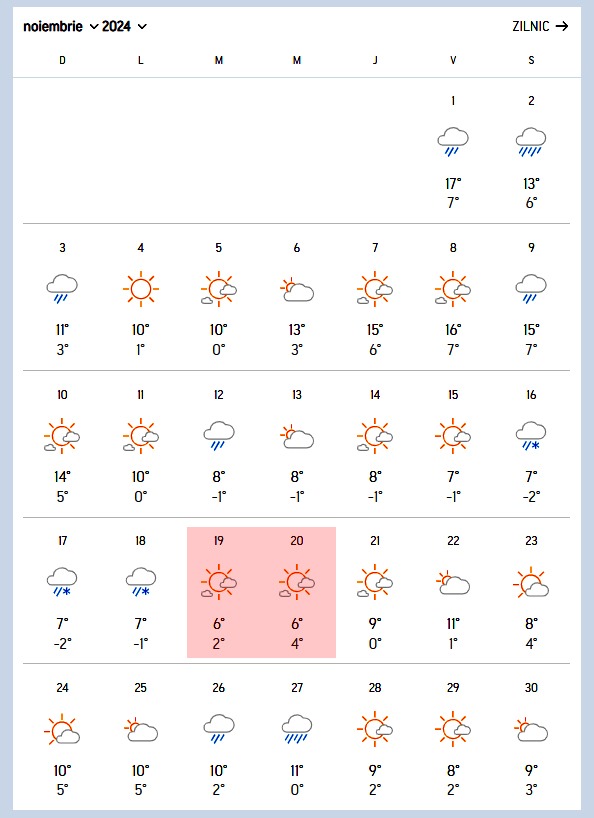594x818 pixels.
Task: Select day number 21 in the calendar
Action: coord(375,540)
